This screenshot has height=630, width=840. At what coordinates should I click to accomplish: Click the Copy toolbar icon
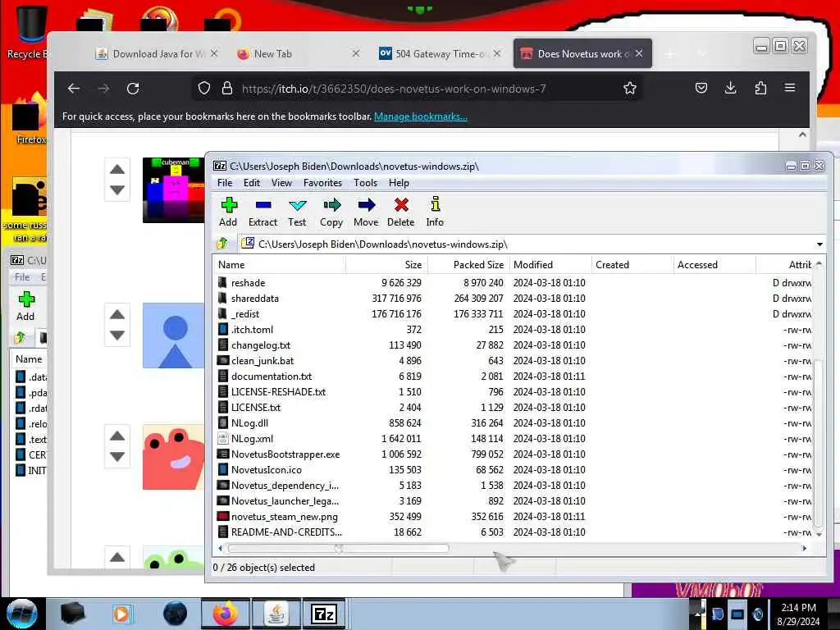coord(331,212)
